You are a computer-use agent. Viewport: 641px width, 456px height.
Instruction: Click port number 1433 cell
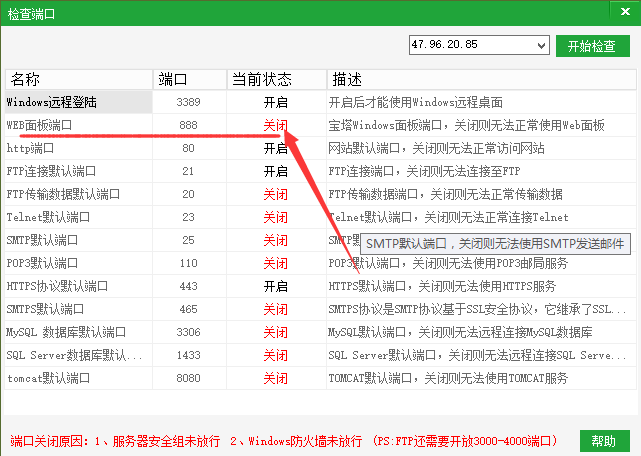click(x=190, y=355)
